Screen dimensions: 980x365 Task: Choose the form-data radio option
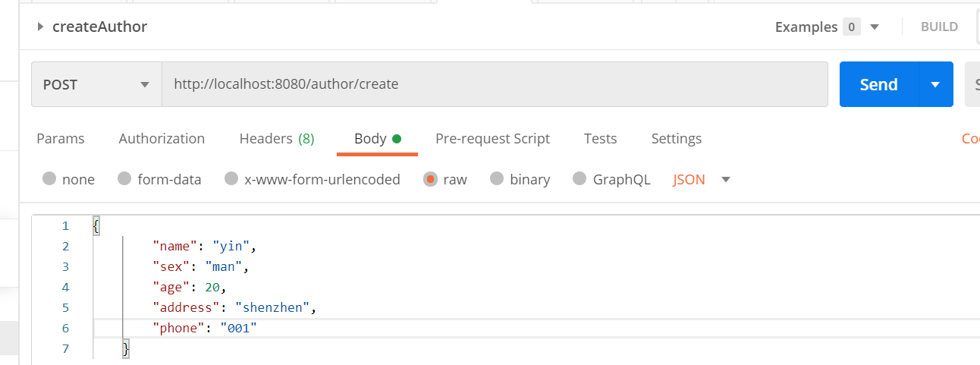[125, 180]
